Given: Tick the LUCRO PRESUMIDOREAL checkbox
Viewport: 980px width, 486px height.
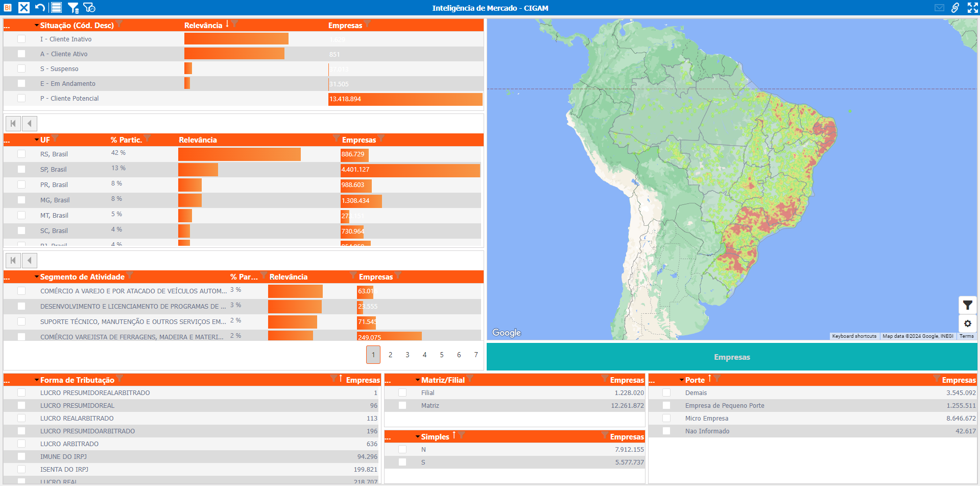Looking at the screenshot, I should [21, 405].
